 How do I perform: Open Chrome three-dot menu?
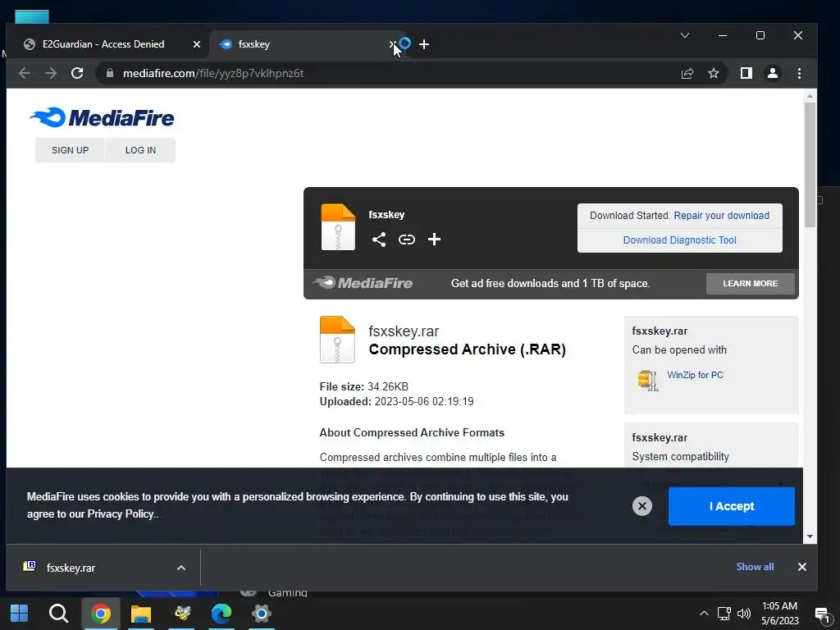(799, 73)
